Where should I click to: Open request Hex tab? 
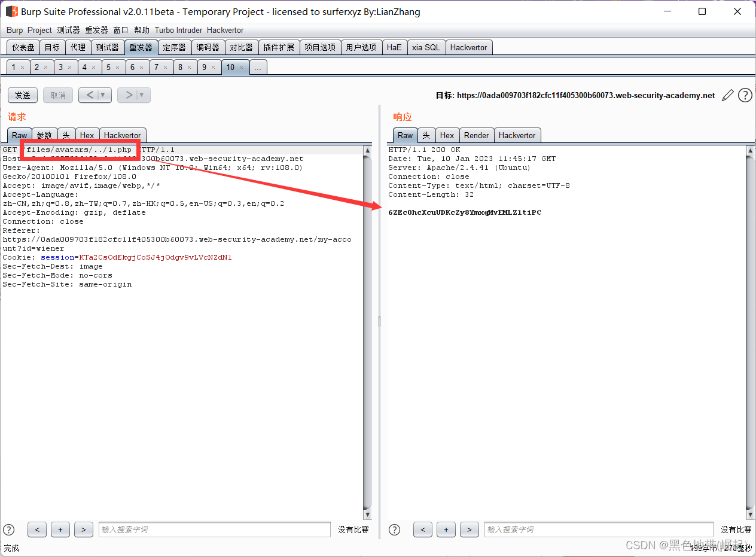(x=87, y=135)
